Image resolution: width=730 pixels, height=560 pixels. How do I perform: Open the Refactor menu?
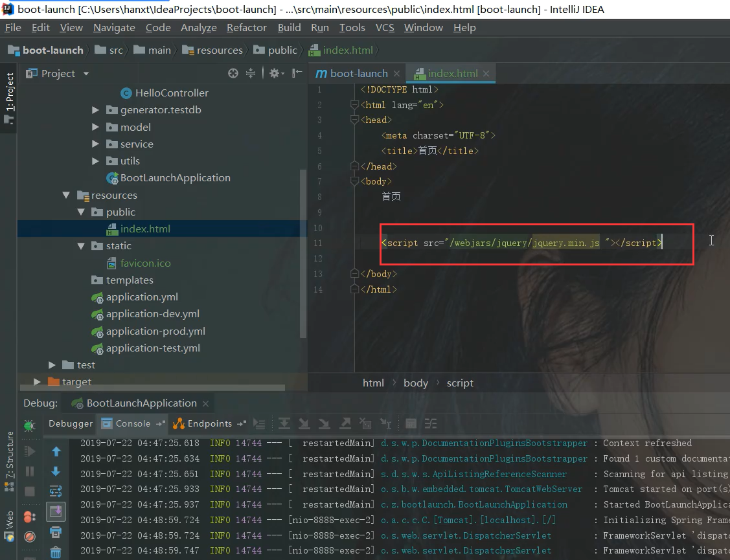pos(246,28)
